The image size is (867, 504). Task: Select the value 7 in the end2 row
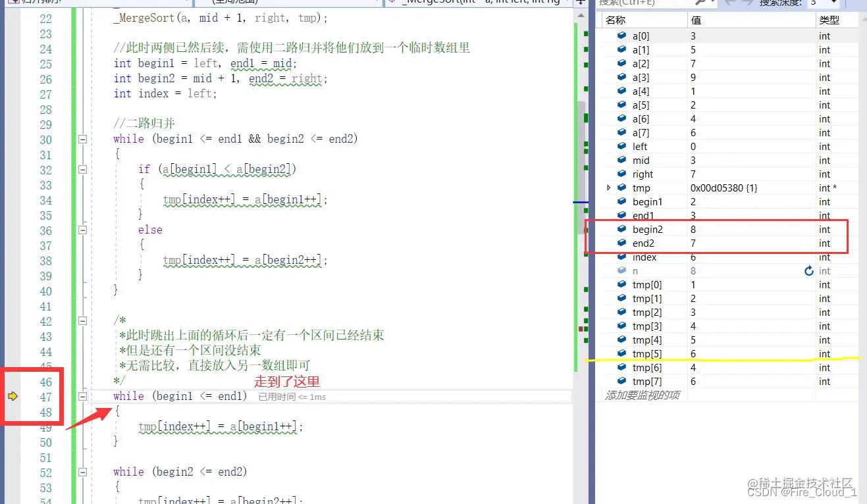click(693, 243)
